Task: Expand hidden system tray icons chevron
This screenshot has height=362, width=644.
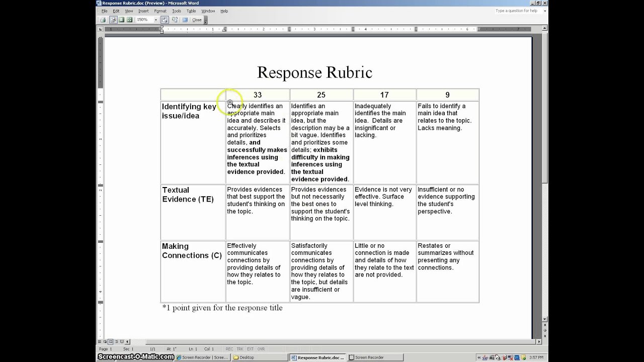Action: coord(479,357)
